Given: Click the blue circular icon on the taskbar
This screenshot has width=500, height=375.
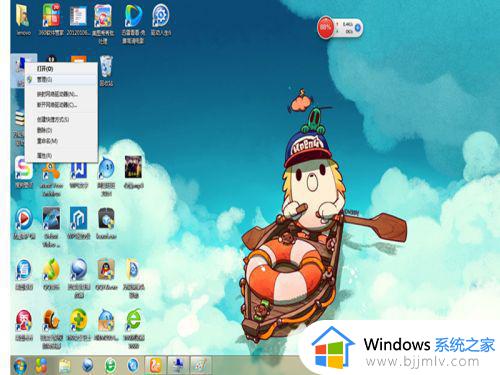Looking at the screenshot, I should [x=134, y=366].
